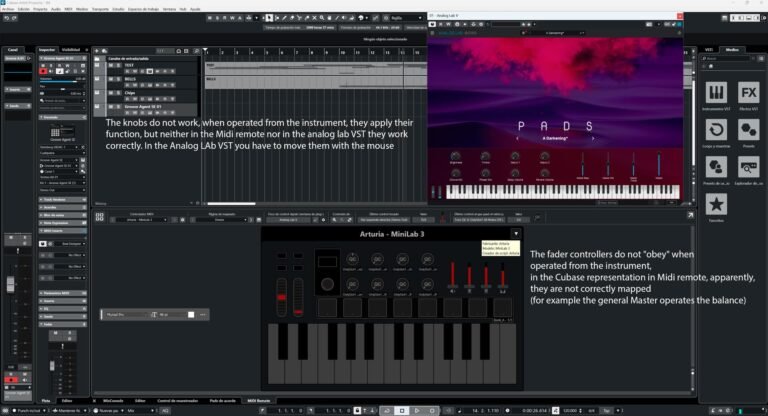Click the transport Record button

pyautogui.click(x=432, y=411)
